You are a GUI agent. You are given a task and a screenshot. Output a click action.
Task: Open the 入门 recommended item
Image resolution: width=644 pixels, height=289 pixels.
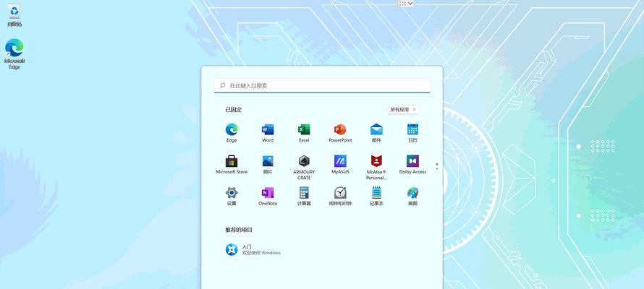(253, 250)
